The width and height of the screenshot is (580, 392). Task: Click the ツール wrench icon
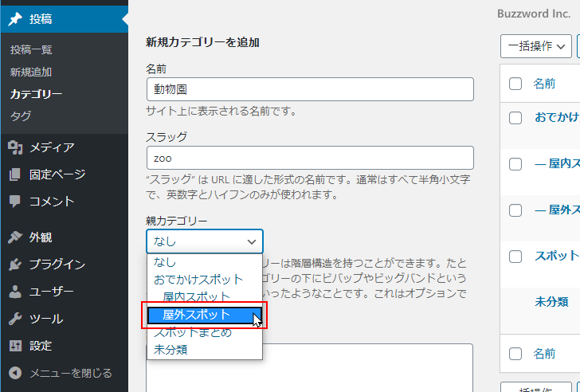[15, 319]
